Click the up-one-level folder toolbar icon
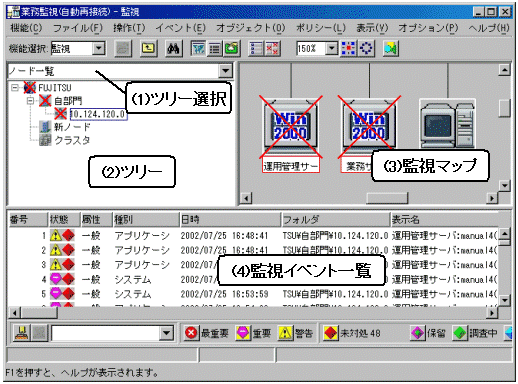Image resolution: width=518 pixels, height=384 pixels. [x=148, y=49]
